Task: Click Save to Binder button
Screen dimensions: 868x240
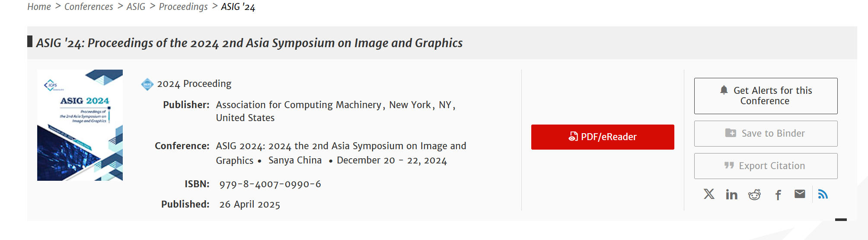Action: point(766,134)
